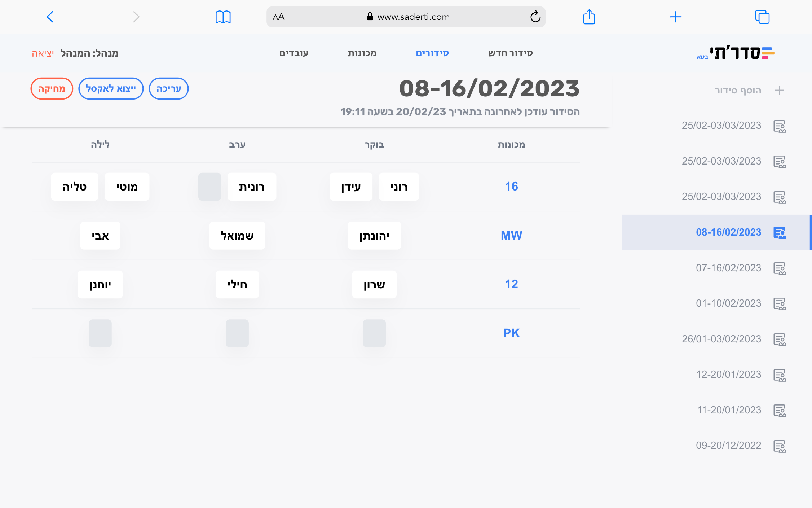Open the schedule icon beside 25/02-03/03/2023

pos(780,126)
